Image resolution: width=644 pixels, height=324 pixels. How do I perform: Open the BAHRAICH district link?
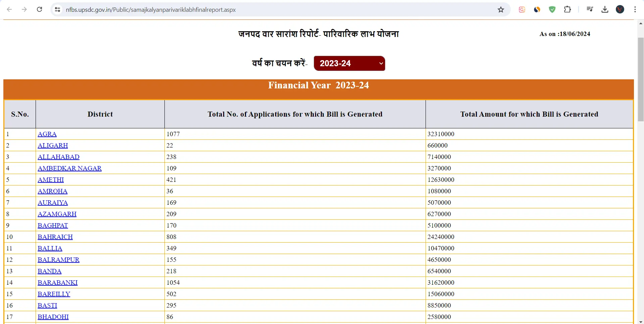pyautogui.click(x=55, y=237)
